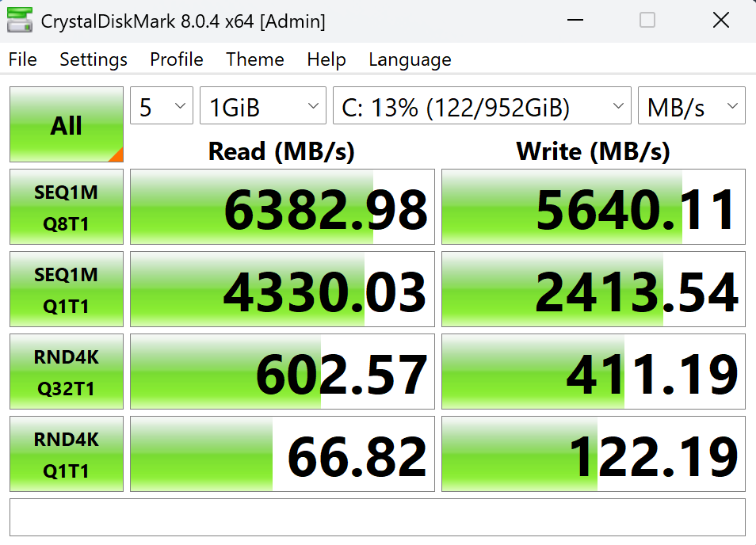
Task: Open the File menu
Action: point(23,59)
